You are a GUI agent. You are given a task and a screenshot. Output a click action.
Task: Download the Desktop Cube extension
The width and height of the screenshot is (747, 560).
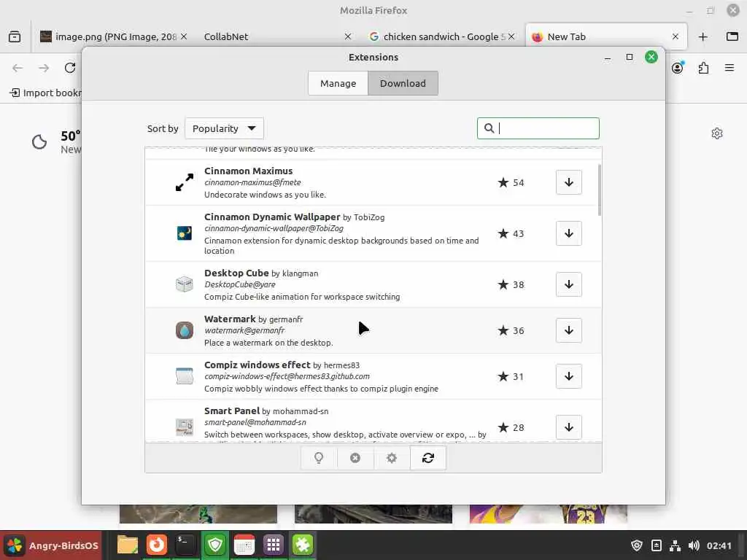pyautogui.click(x=568, y=284)
